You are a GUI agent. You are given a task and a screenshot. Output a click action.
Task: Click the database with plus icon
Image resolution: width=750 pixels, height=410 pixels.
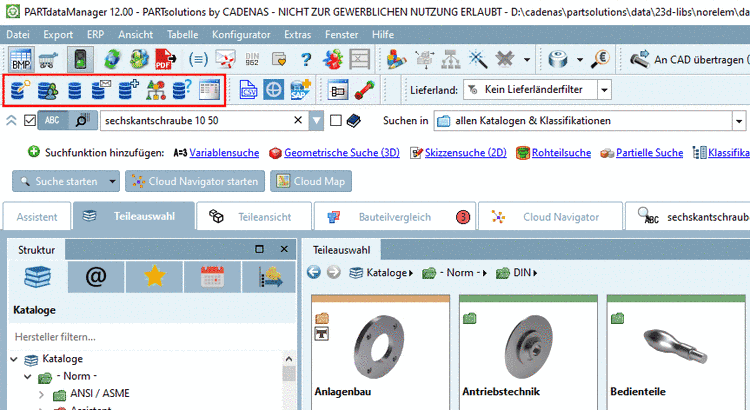point(128,90)
